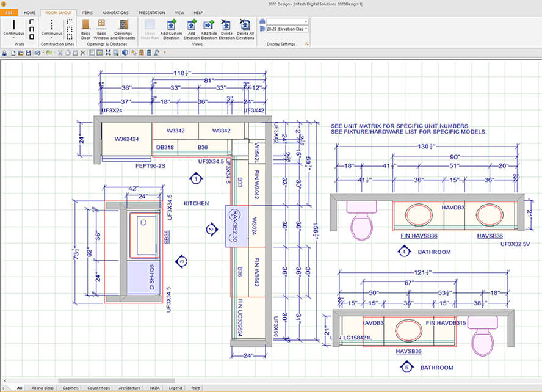Viewport: 542px width, 392px height.
Task: Open the File menu
Action: (9, 12)
